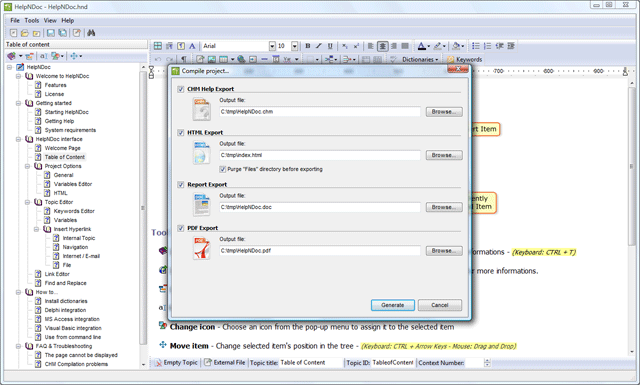640x385 pixels.
Task: Apply superscript formatting
Action: [x=356, y=46]
